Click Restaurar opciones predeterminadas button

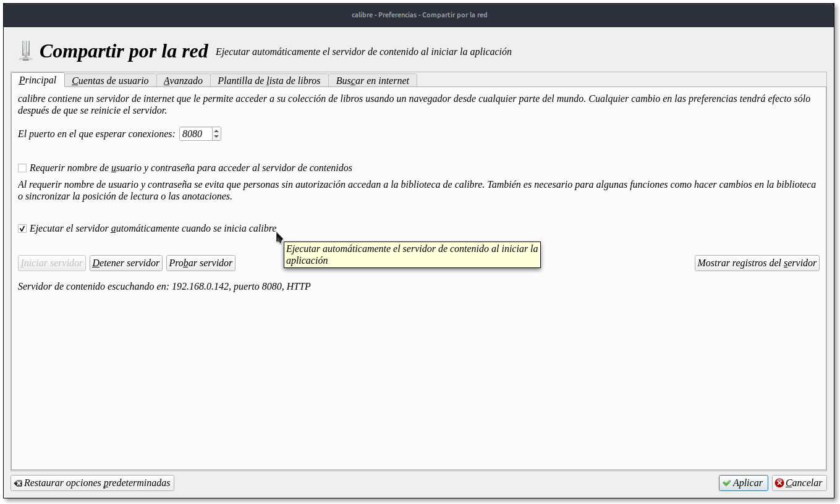click(92, 483)
